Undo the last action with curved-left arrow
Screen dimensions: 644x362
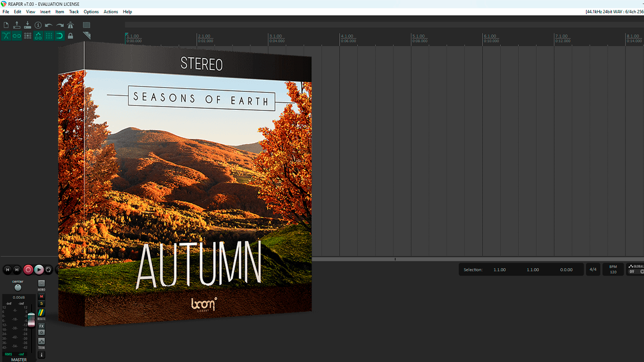click(x=49, y=25)
